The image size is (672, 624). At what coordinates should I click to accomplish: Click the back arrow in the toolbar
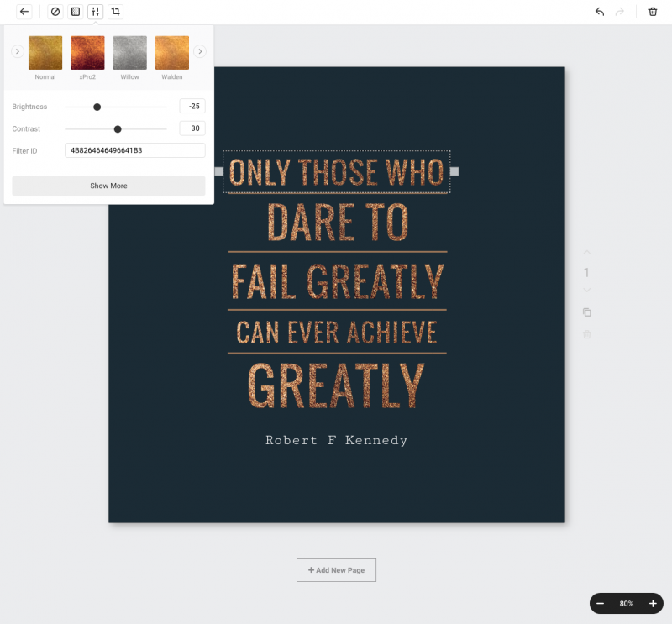coord(22,12)
